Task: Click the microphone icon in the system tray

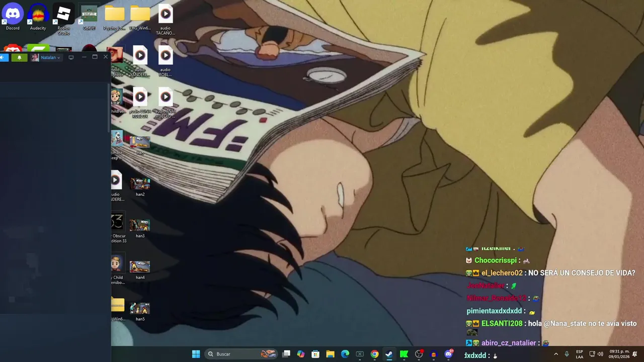Action: click(x=567, y=354)
